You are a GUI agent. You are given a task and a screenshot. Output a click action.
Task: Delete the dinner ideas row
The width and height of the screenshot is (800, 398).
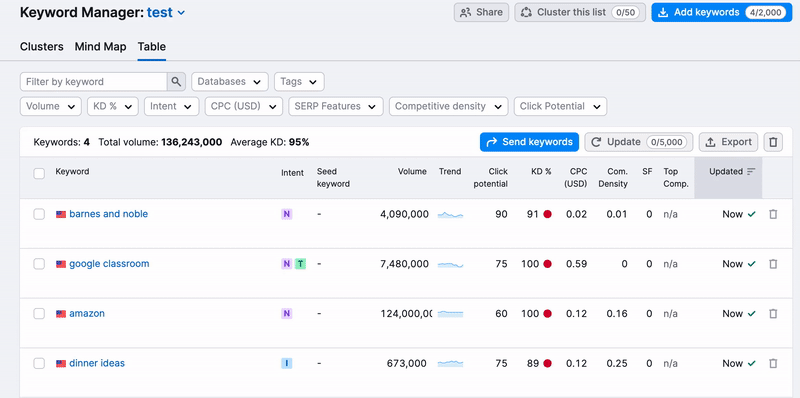(773, 363)
